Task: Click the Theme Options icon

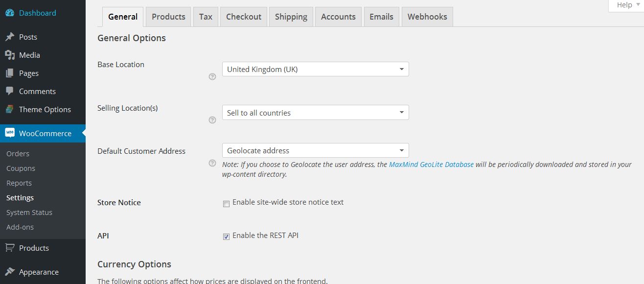Action: [x=10, y=110]
